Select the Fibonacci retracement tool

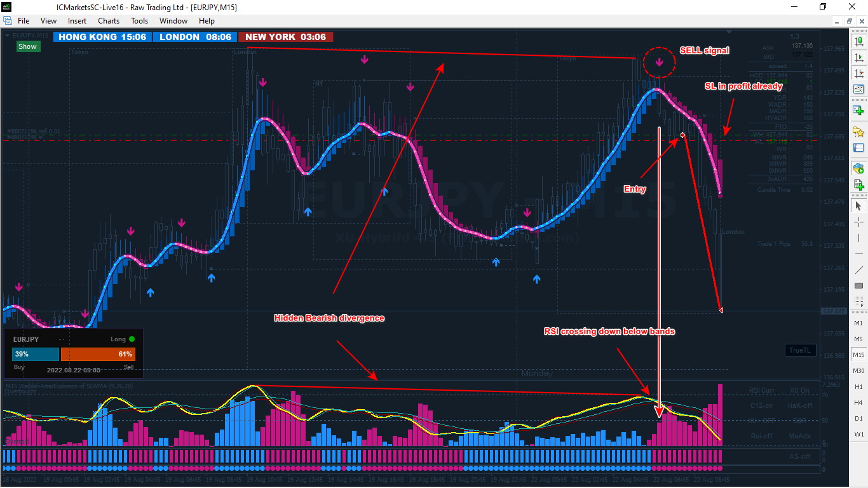[858, 301]
